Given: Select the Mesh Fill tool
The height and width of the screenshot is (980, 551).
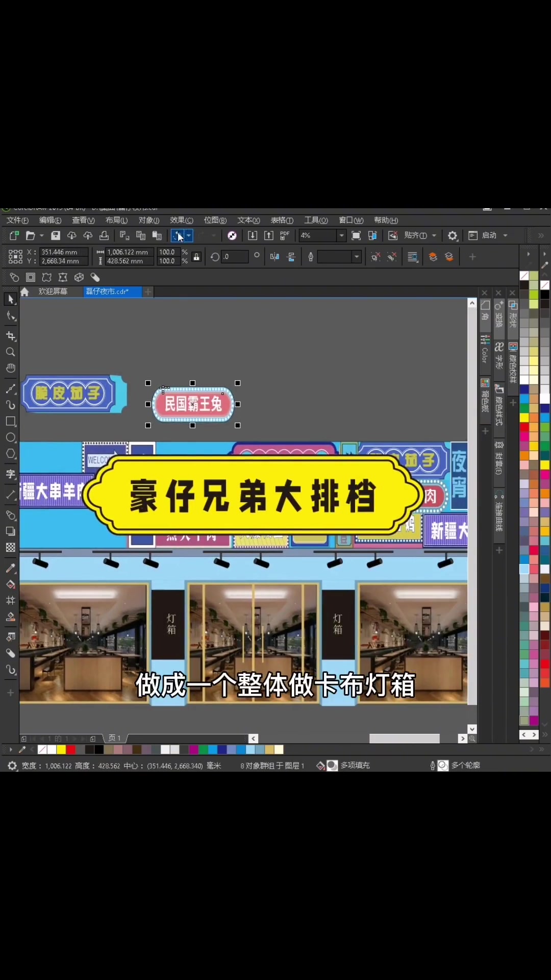Looking at the screenshot, I should 11,600.
